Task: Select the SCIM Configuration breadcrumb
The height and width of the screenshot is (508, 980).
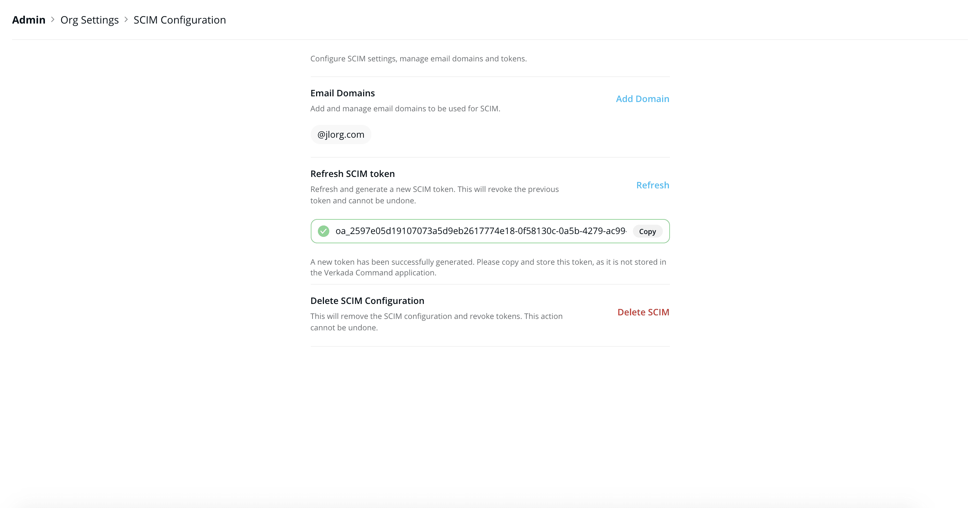Action: (180, 20)
